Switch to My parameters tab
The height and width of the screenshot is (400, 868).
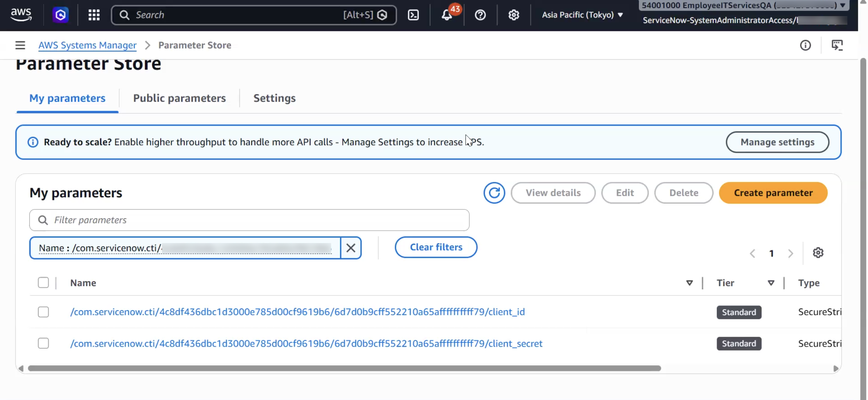pos(67,98)
